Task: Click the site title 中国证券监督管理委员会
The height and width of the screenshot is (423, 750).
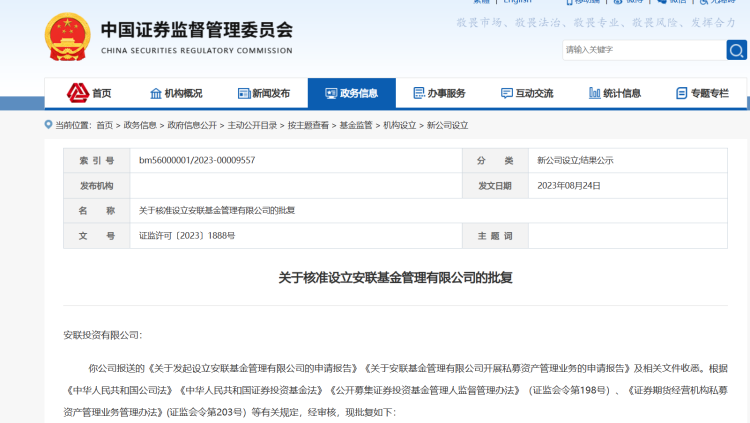Action: click(197, 30)
